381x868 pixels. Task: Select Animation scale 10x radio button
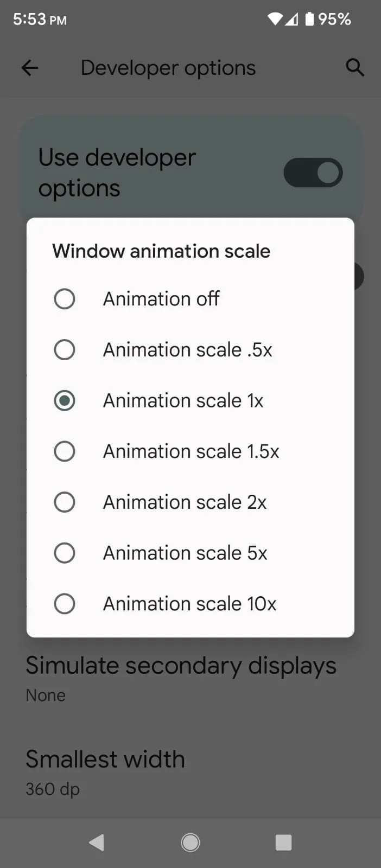pos(65,604)
